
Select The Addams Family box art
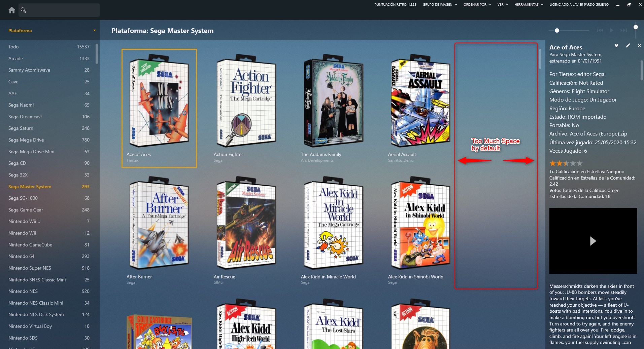[x=333, y=101]
